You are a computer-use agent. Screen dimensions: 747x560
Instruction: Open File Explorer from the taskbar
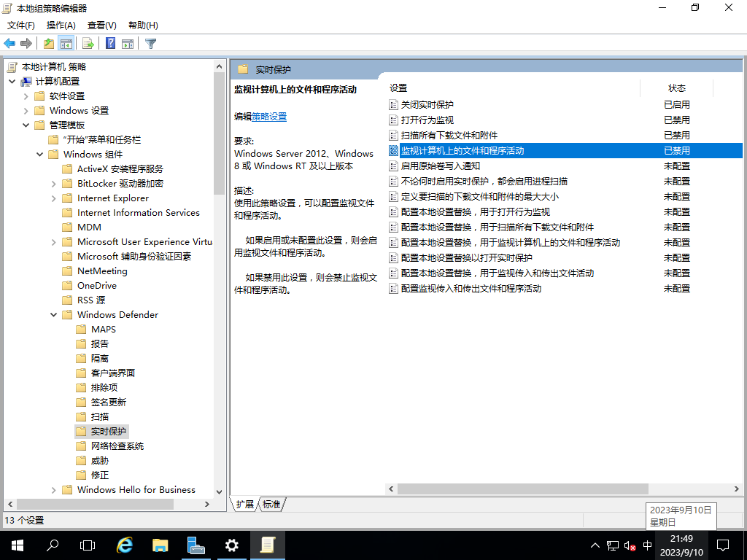[160, 545]
